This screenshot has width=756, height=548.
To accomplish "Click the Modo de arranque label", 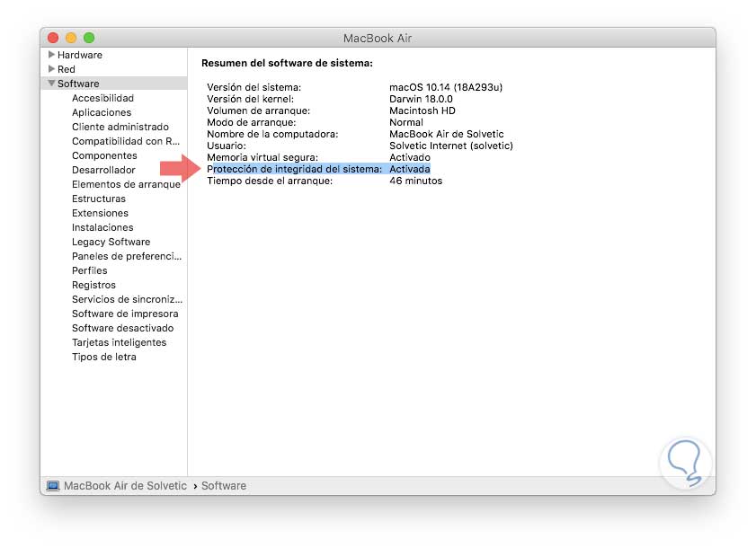I will point(251,122).
